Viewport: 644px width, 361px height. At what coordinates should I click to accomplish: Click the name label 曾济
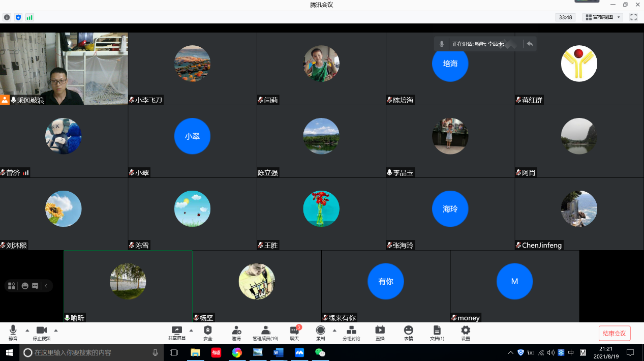tap(13, 173)
